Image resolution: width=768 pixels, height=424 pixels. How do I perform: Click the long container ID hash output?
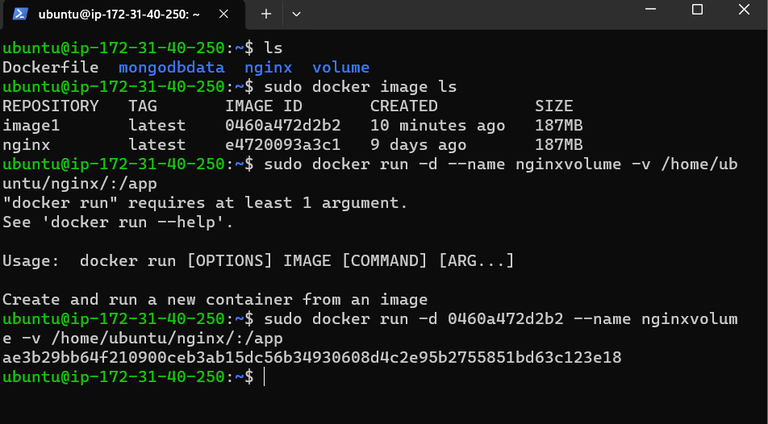pos(312,358)
